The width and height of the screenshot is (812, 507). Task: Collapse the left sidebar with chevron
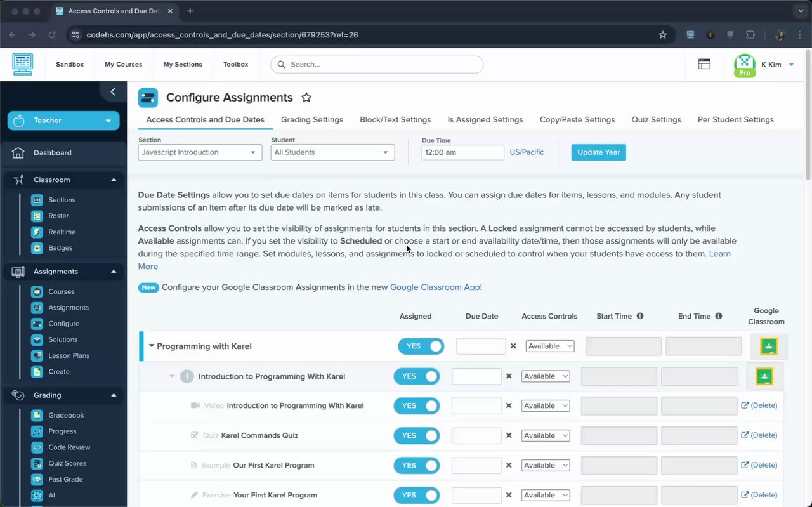113,92
